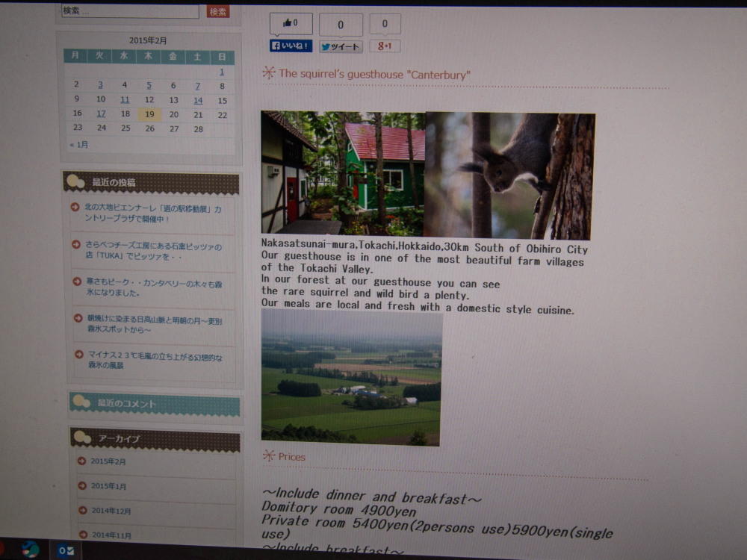Screen dimensions: 747x560
Task: Click arrow bullet beside 北の大地ビエンナーレ post
Action: [x=75, y=207]
